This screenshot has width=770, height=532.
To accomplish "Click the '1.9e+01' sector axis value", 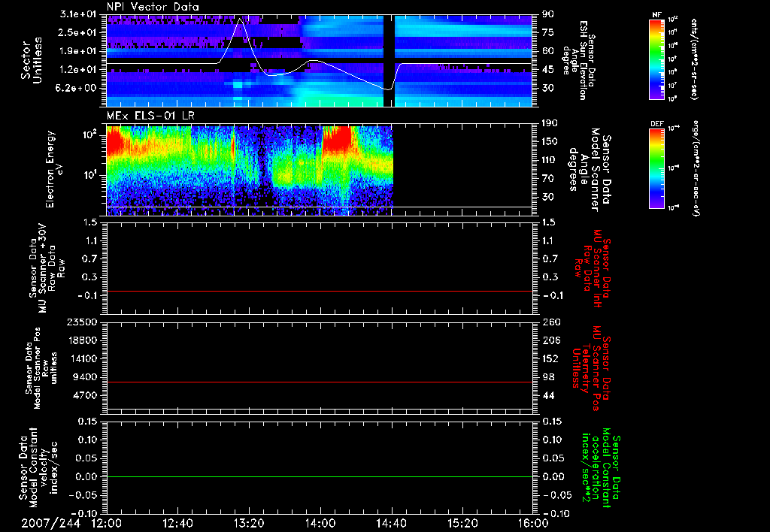I will pos(77,51).
